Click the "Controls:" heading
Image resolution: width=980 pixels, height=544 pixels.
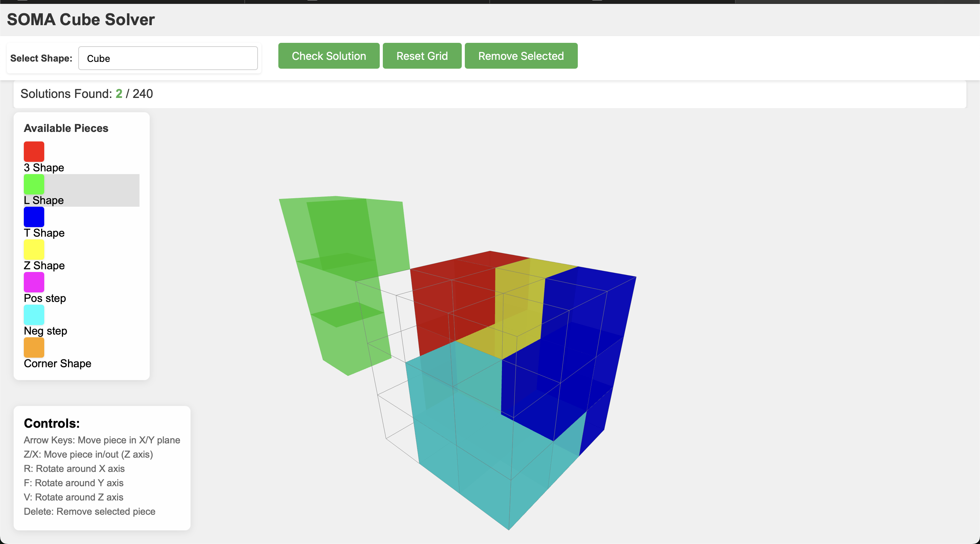pyautogui.click(x=52, y=424)
